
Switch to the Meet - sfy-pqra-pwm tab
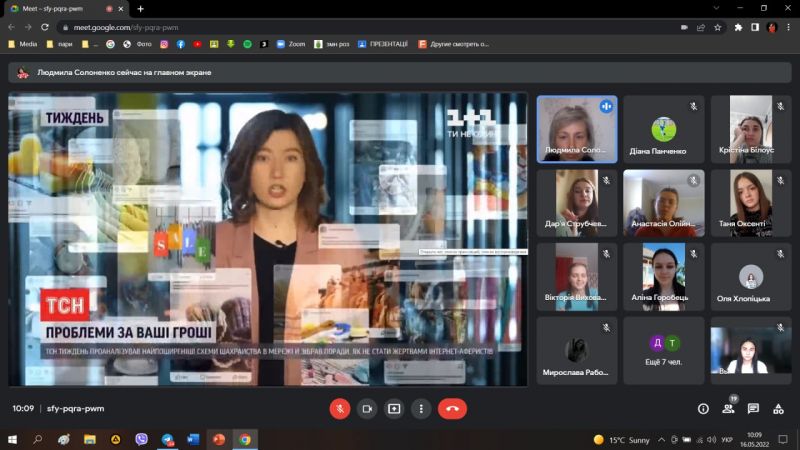click(66, 9)
